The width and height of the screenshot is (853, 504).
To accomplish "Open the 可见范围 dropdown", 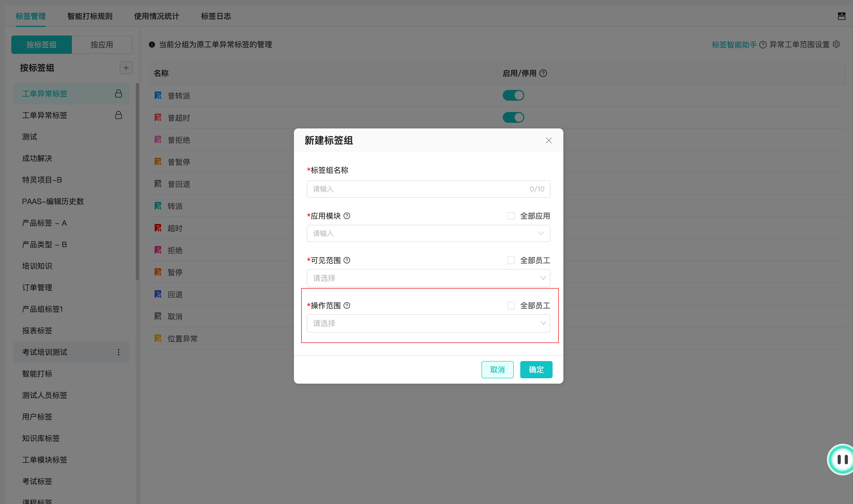I will pyautogui.click(x=428, y=278).
